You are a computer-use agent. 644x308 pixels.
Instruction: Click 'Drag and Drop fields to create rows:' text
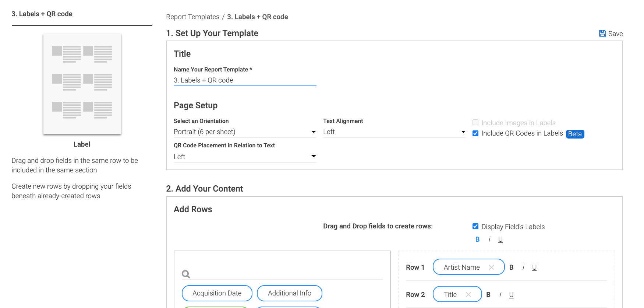pyautogui.click(x=378, y=226)
